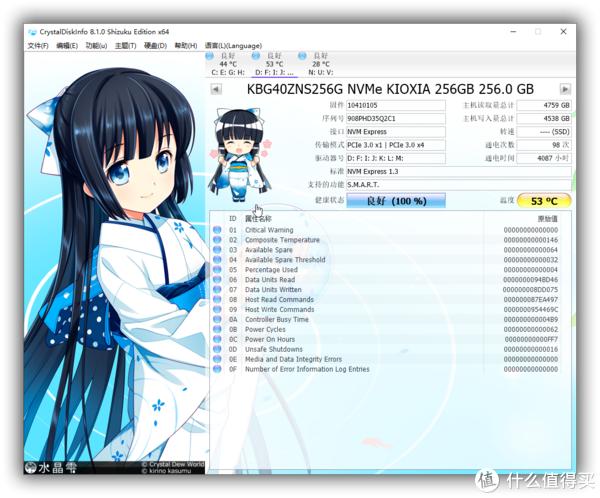Open the 帮助(H) menu
Viewport: 600px width, 498px height.
186,46
